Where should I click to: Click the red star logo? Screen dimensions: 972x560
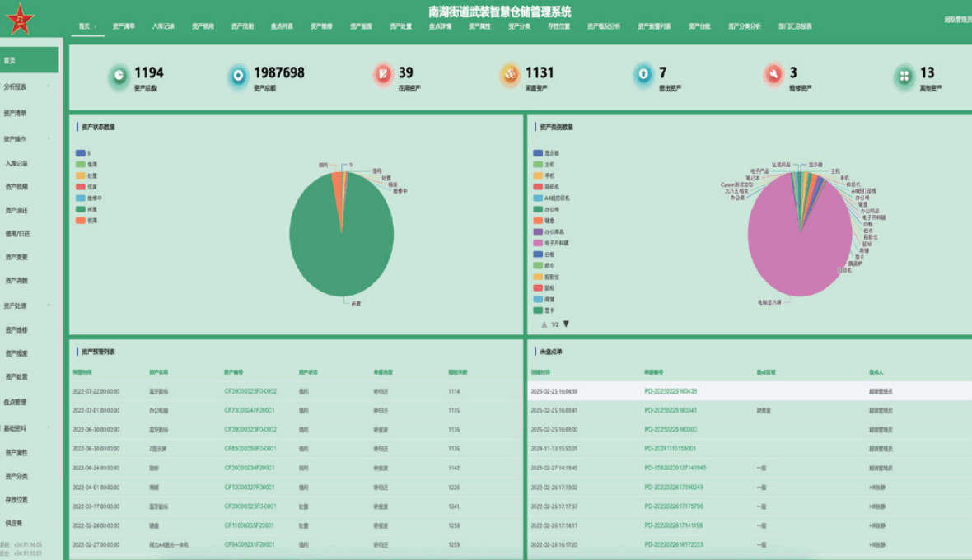click(21, 18)
